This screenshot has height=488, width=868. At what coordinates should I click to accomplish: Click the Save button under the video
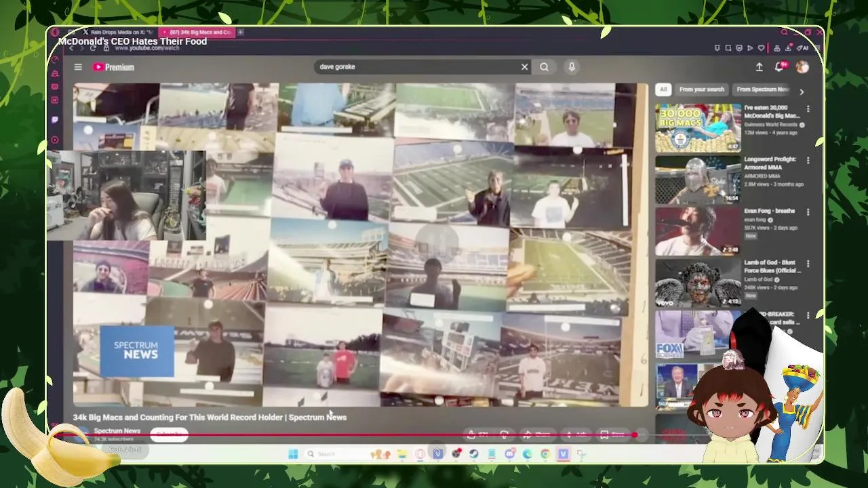(612, 434)
